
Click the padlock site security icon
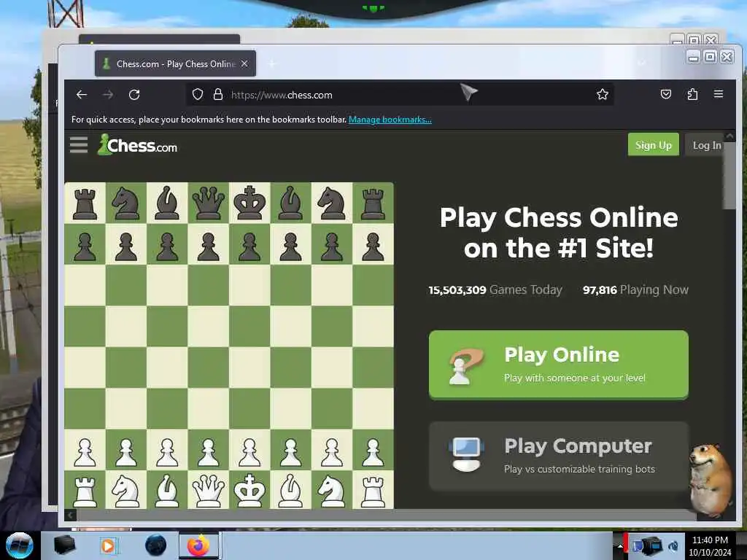(217, 94)
